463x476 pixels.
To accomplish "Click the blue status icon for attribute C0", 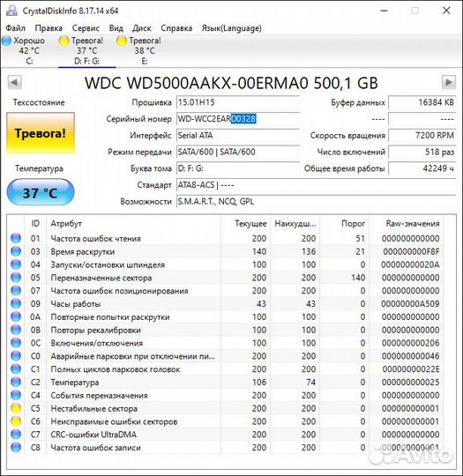I will click(x=16, y=356).
